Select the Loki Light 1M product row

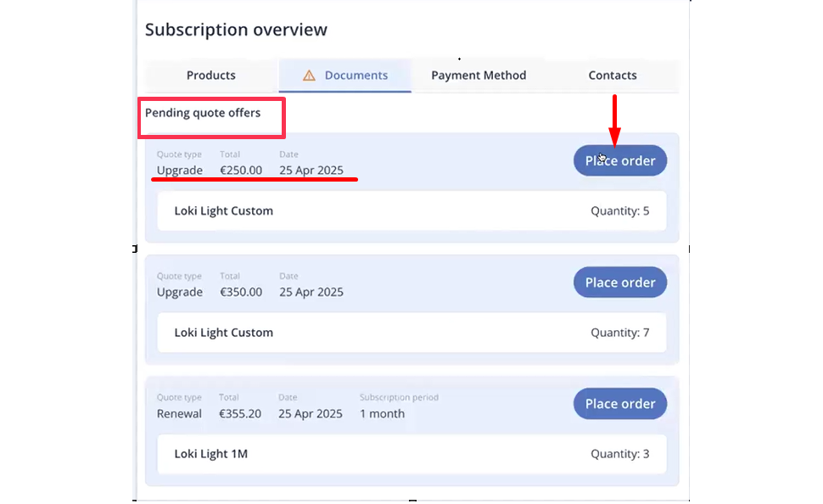coord(412,454)
